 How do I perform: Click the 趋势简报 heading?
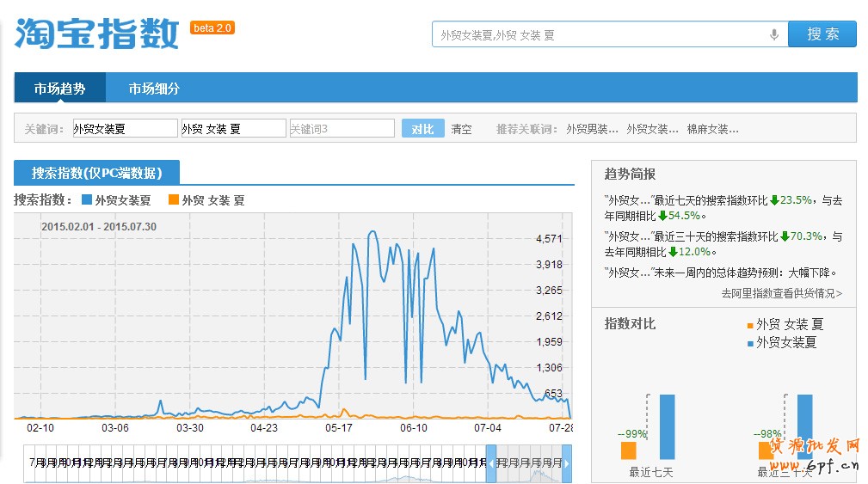630,174
